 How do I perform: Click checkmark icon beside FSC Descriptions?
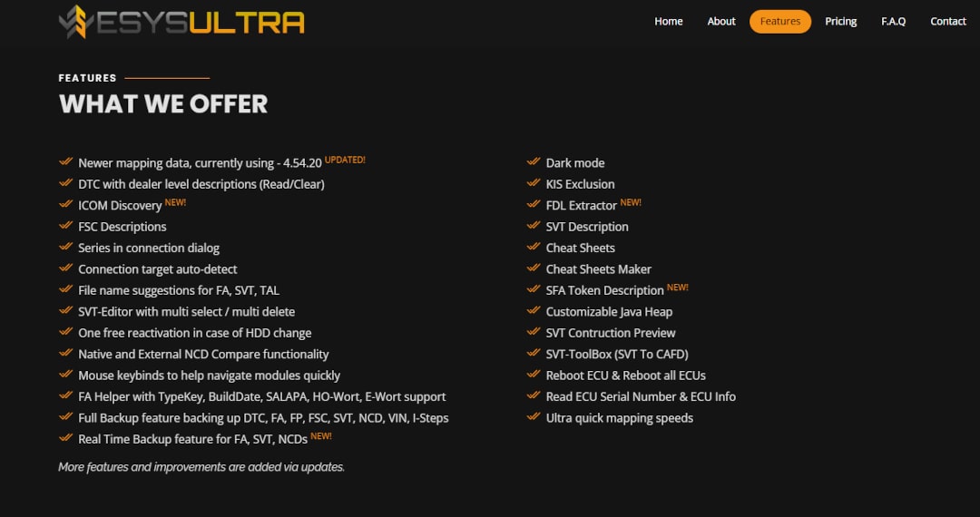tap(66, 226)
